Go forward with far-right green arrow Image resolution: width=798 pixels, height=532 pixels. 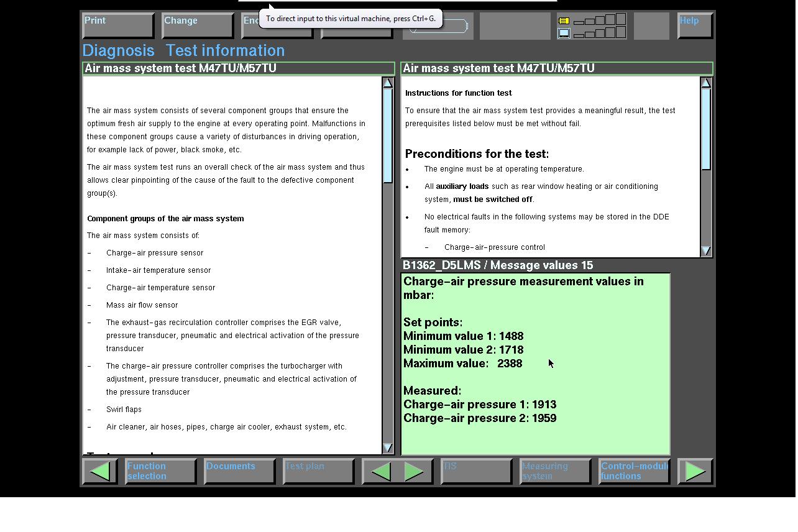click(695, 472)
